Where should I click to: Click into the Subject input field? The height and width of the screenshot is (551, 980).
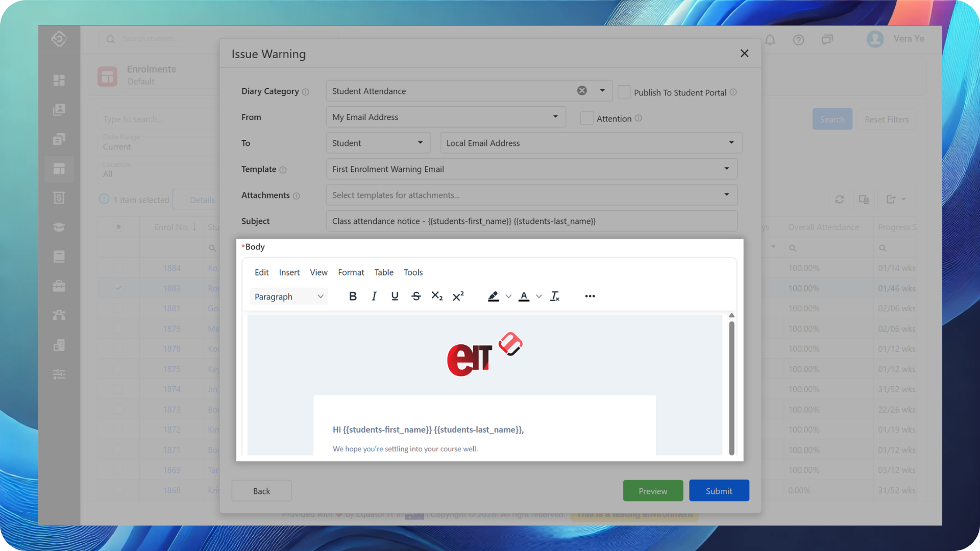pyautogui.click(x=531, y=221)
